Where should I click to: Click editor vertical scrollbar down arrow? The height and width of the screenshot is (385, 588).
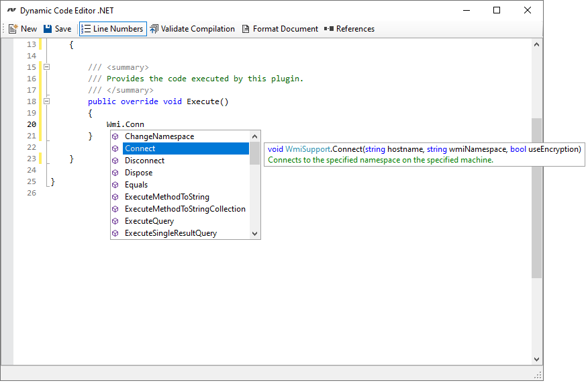[x=536, y=359]
